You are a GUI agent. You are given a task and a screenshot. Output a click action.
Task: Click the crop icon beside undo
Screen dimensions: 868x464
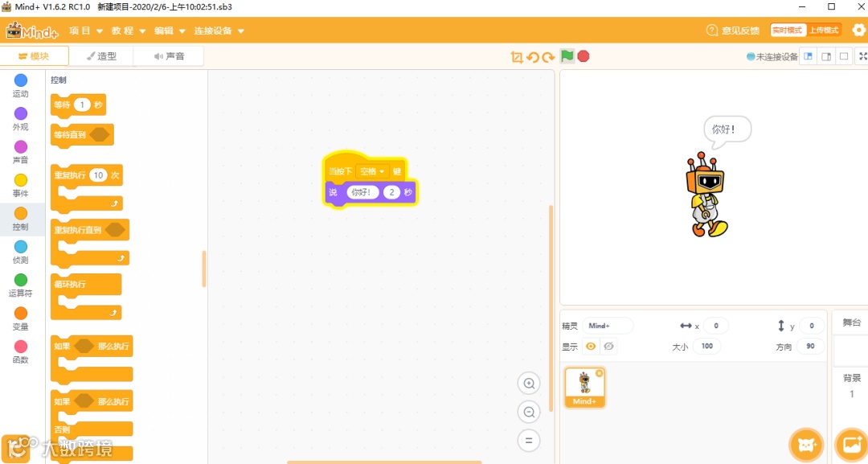517,57
